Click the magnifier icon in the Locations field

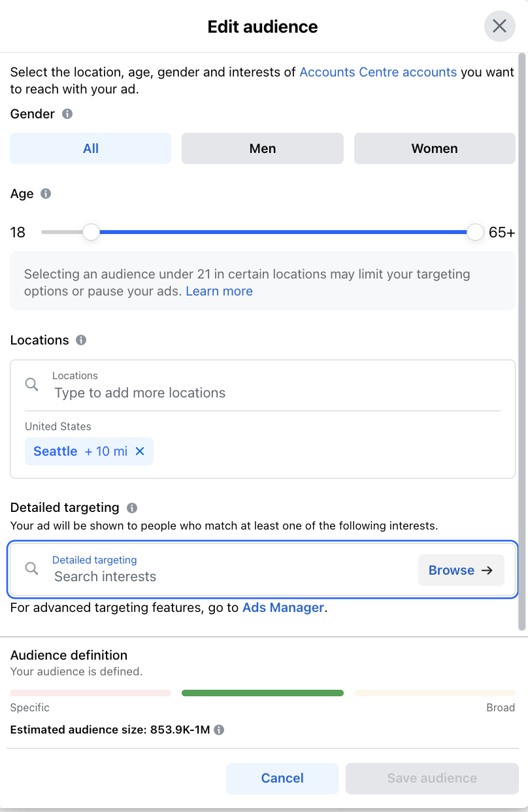31,384
